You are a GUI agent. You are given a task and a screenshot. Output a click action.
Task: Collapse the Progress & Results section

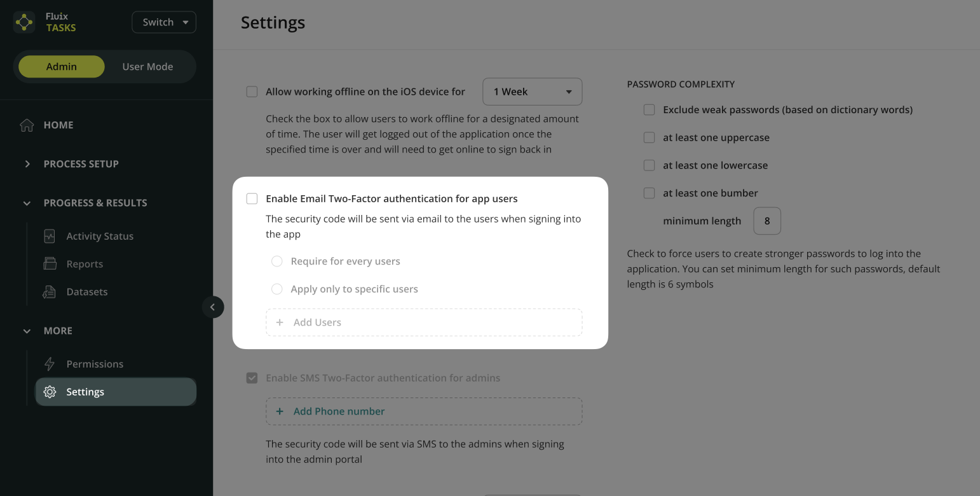tap(27, 203)
